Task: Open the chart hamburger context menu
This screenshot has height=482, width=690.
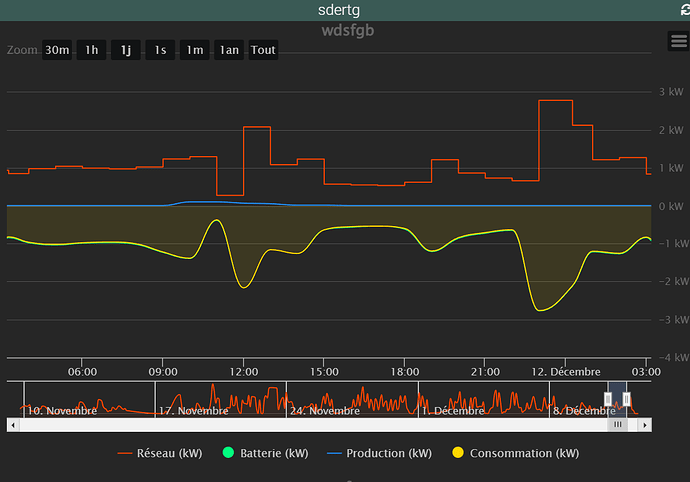Action: pyautogui.click(x=677, y=40)
